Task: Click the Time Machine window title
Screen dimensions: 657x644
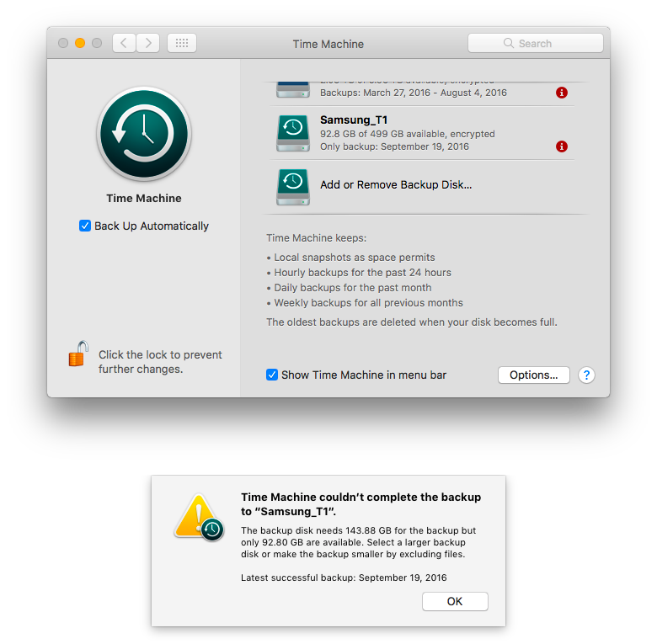Action: [x=328, y=44]
